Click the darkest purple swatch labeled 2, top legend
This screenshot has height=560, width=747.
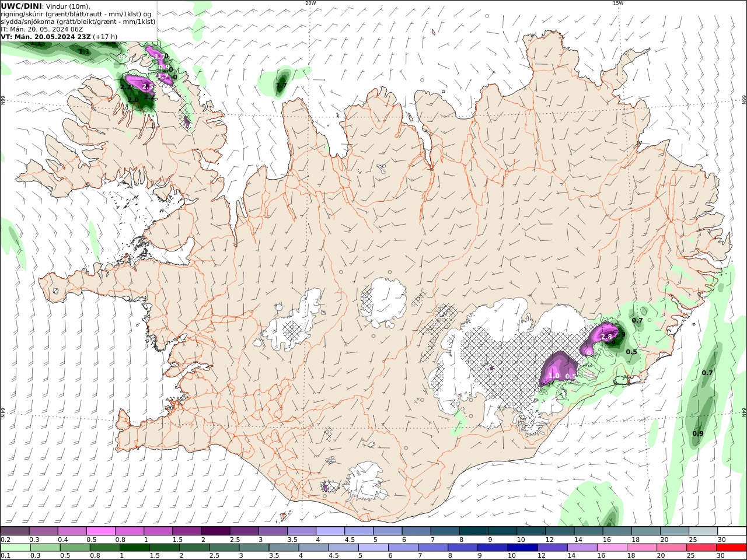tap(215, 531)
